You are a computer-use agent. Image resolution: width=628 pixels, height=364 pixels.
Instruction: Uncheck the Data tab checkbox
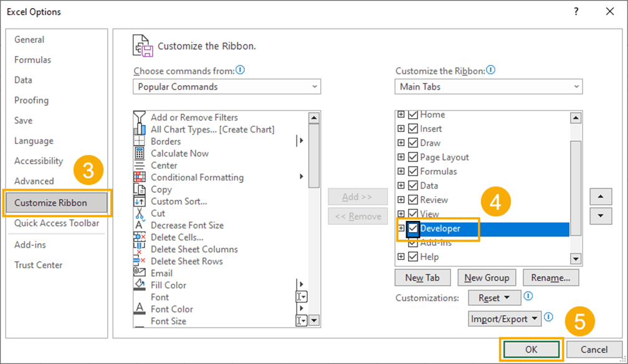pos(413,185)
